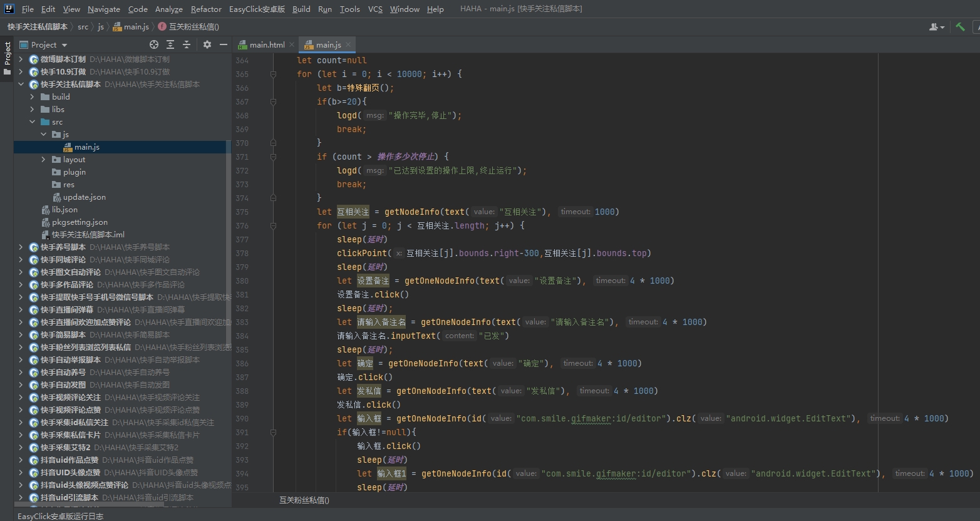Open the Tools menu

[x=349, y=9]
